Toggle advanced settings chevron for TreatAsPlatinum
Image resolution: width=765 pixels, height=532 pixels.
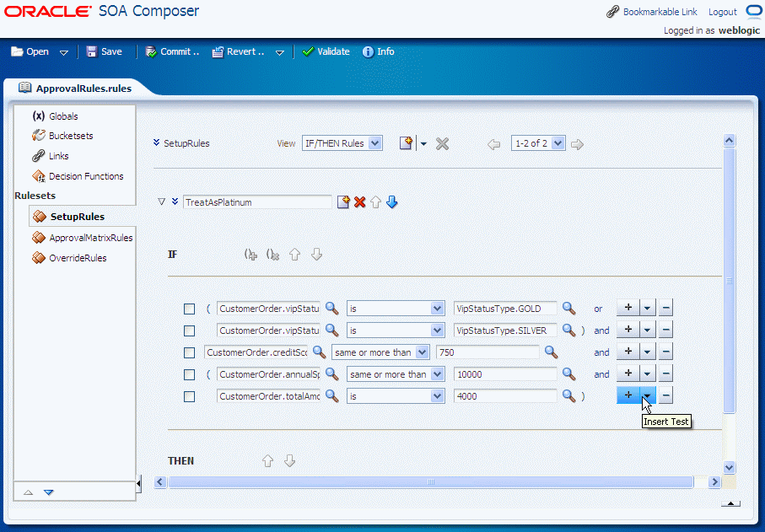click(x=175, y=202)
